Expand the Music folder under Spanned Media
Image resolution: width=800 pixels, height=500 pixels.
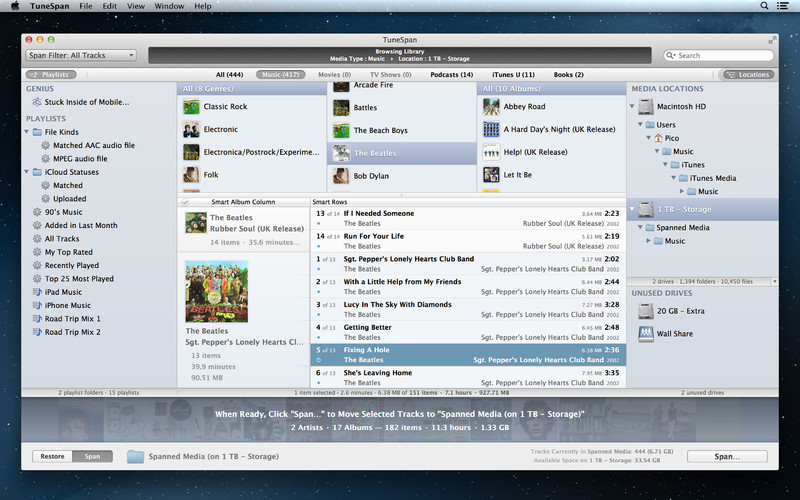(648, 241)
